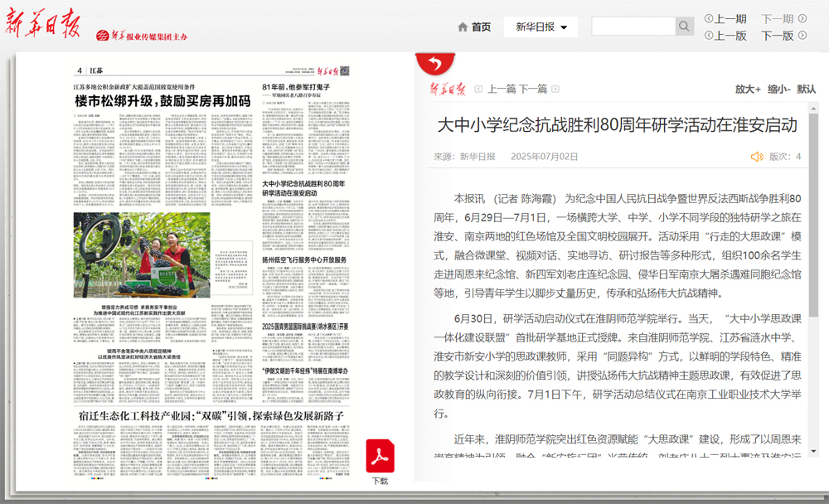Click the search magnifier button
The image size is (829, 504).
pyautogui.click(x=684, y=27)
